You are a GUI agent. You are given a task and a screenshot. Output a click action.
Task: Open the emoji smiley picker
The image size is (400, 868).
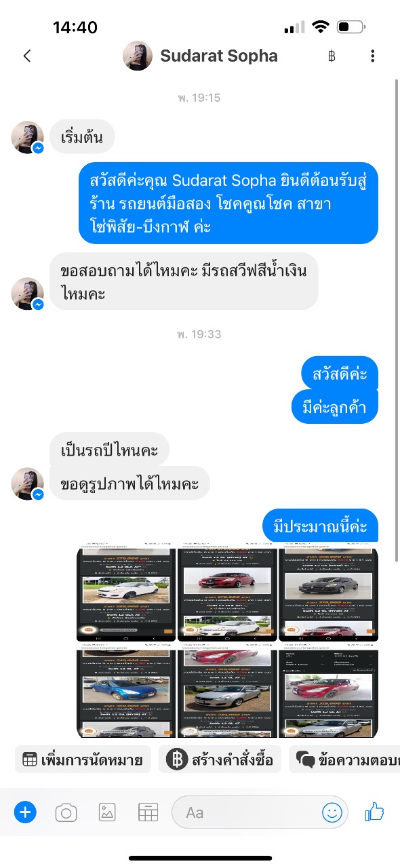click(x=332, y=812)
